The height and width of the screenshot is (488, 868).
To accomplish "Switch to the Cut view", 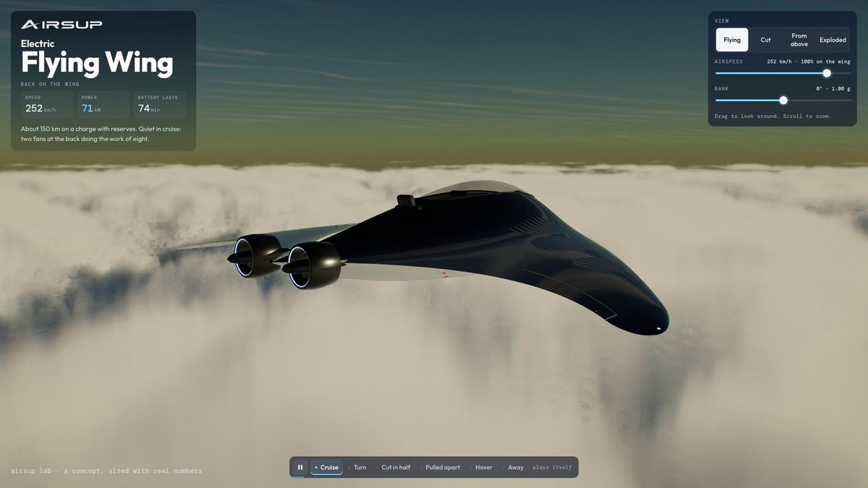I will [765, 40].
